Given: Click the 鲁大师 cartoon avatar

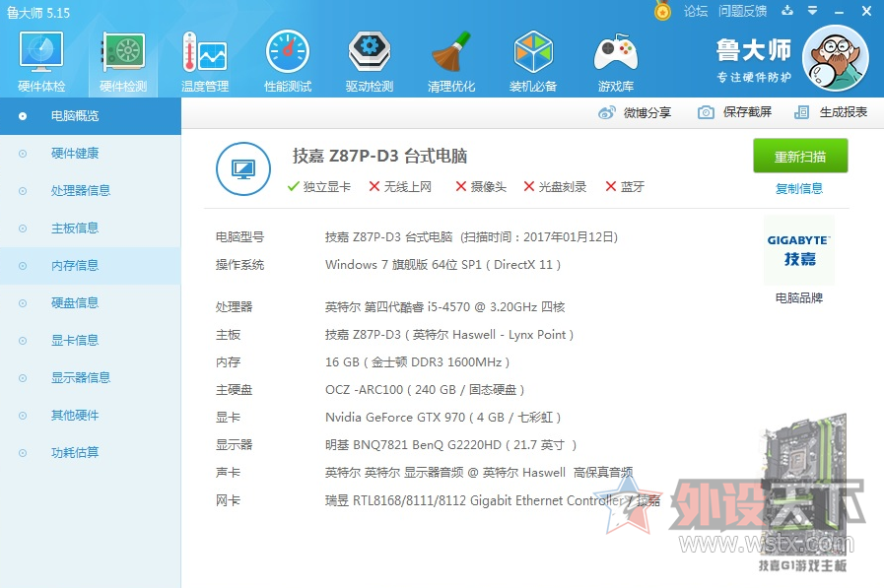Looking at the screenshot, I should click(836, 57).
